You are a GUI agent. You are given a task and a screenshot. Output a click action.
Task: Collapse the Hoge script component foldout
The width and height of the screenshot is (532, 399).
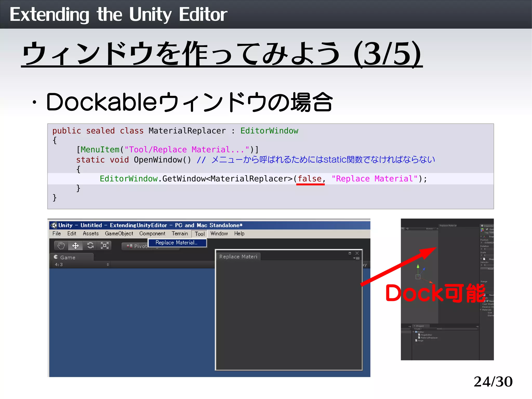coord(481,259)
